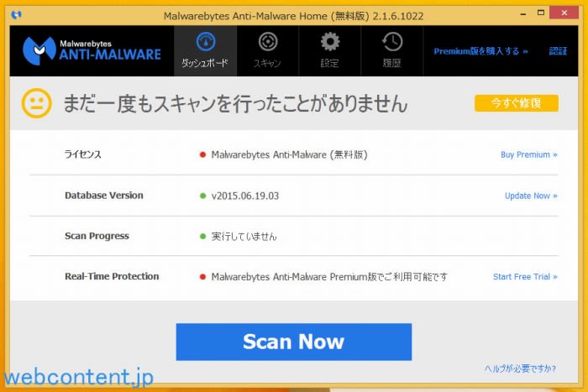Viewport: 588px width, 392px height.
Task: Click the yellow neutral face status icon
Action: [35, 103]
